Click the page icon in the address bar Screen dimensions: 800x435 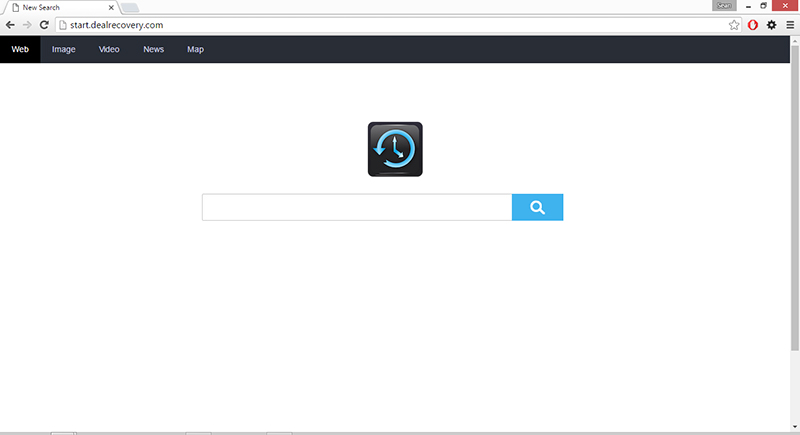[63, 25]
